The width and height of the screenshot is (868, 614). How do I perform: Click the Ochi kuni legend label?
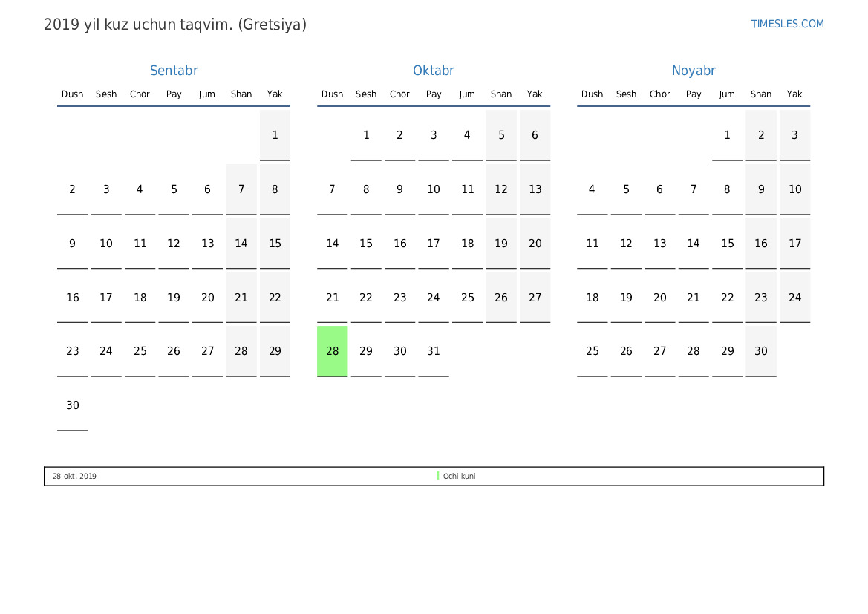click(x=459, y=476)
